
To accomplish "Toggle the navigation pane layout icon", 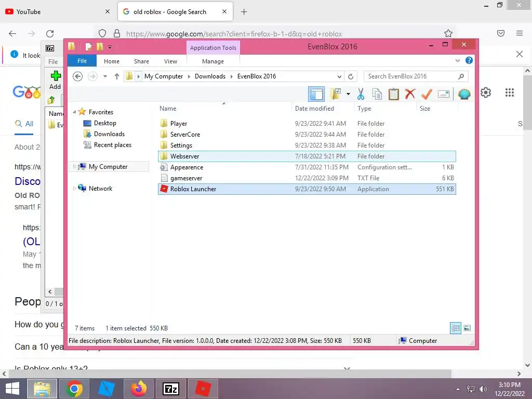I will (x=316, y=94).
